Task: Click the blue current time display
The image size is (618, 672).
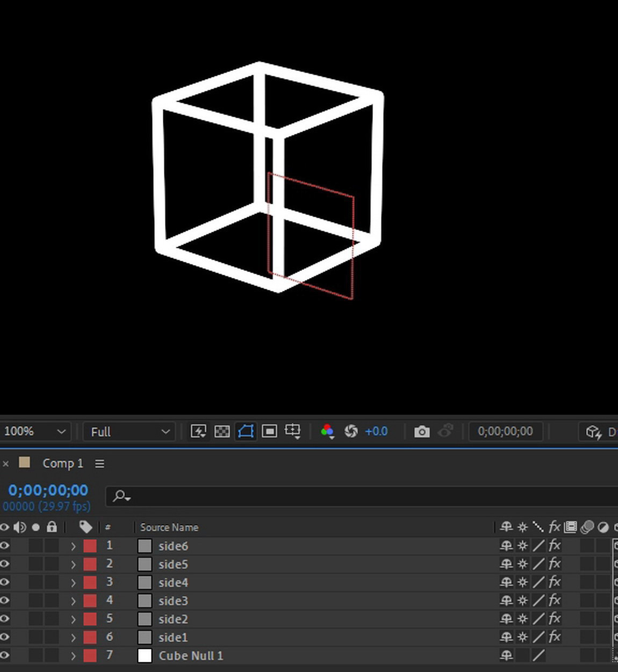Action: click(x=48, y=490)
